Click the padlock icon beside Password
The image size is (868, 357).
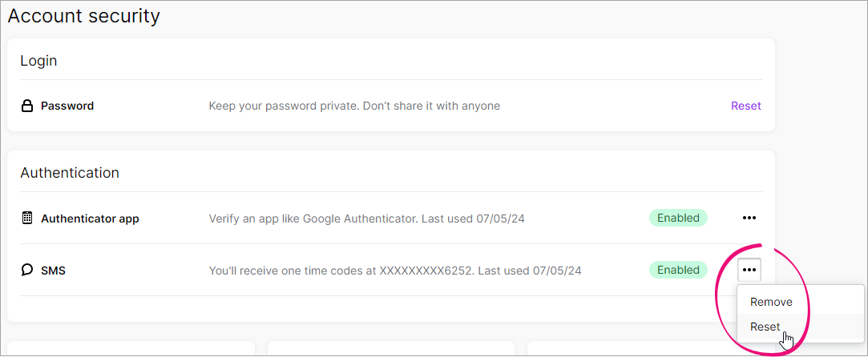[x=26, y=106]
